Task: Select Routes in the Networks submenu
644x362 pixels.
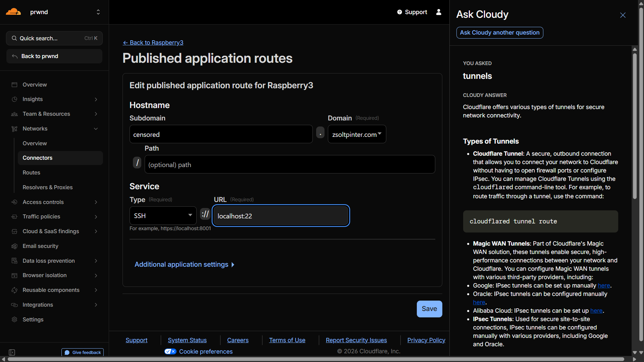Action: (32, 172)
